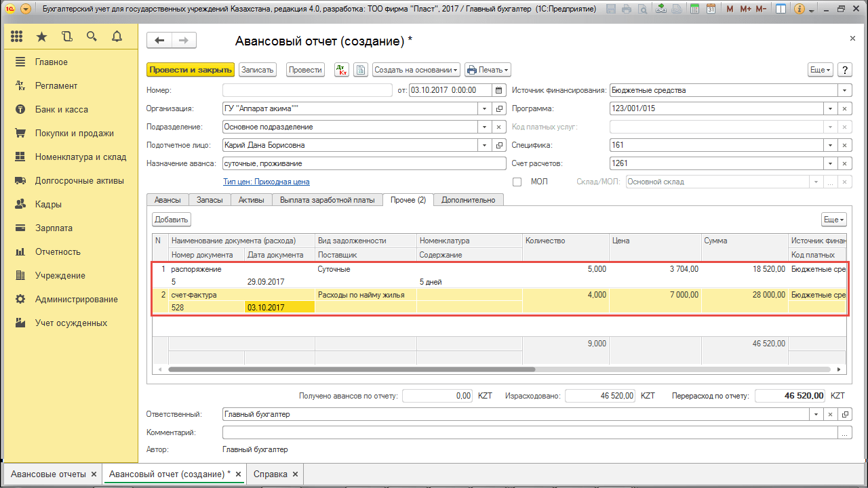Viewport: 868px width, 488px height.
Task: Add a row with Добавить button
Action: [172, 220]
